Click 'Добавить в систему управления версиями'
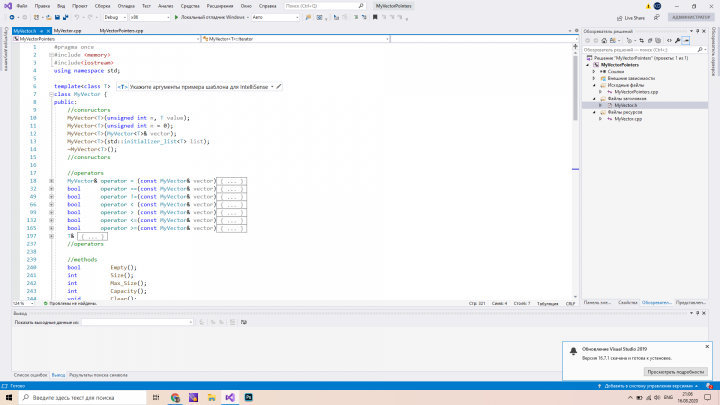720x405 pixels. point(648,386)
